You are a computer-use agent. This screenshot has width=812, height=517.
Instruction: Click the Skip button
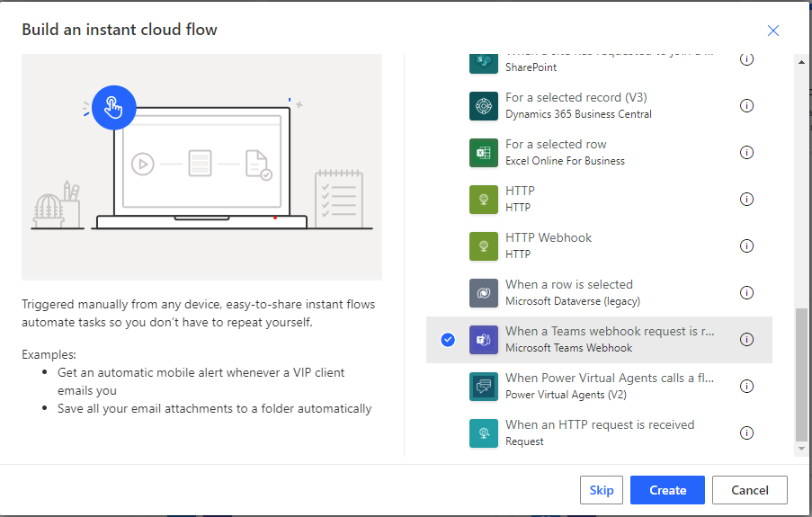[602, 490]
